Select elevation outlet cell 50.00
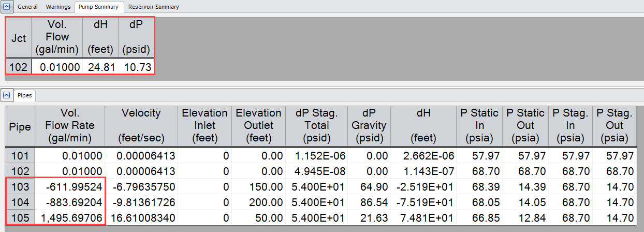This screenshot has width=644, height=232. click(x=258, y=218)
